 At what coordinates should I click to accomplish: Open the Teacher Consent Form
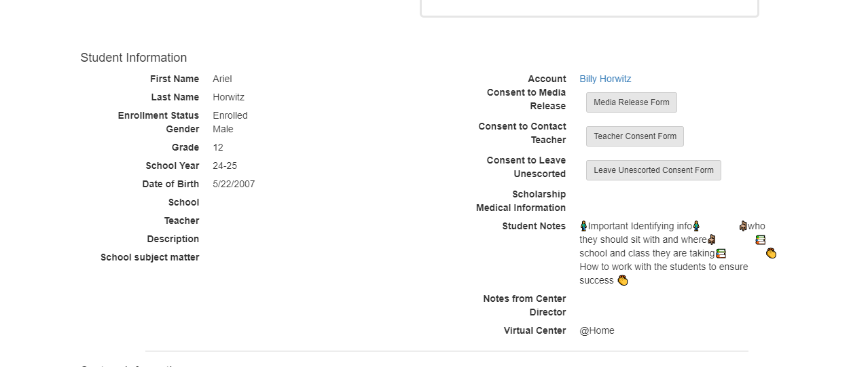[x=635, y=136]
